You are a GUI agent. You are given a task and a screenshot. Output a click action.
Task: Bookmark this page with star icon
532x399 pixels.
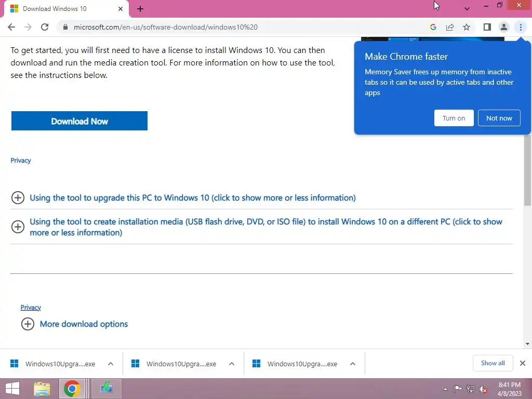467,27
